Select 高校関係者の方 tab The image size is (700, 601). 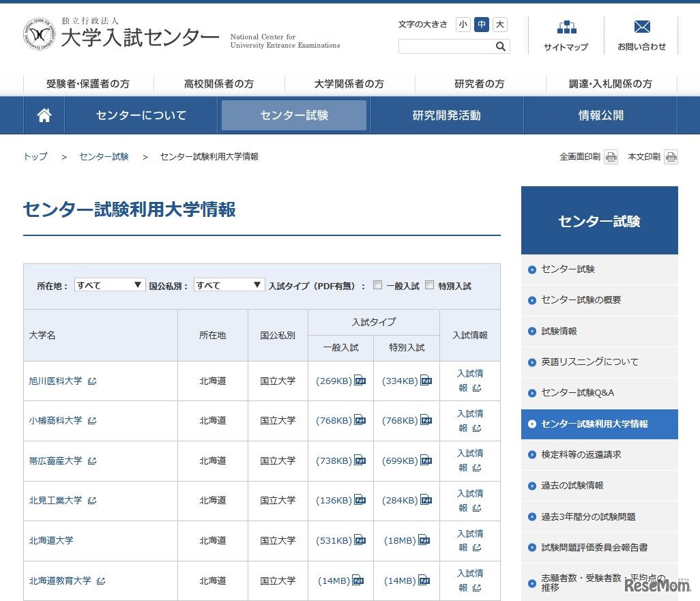coord(219,84)
